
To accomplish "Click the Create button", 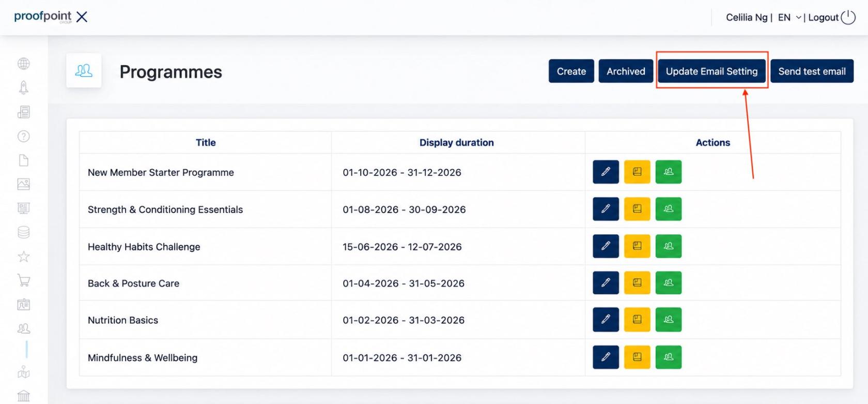I will click(x=571, y=71).
